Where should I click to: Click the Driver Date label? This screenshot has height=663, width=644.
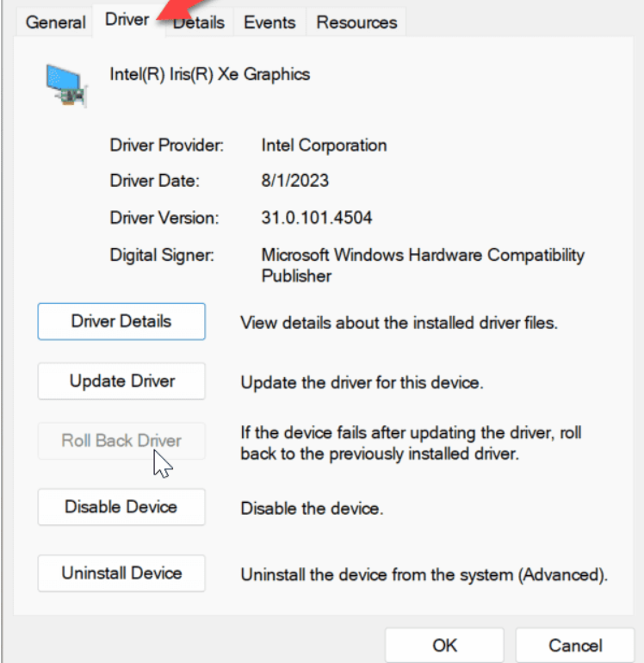click(x=154, y=181)
